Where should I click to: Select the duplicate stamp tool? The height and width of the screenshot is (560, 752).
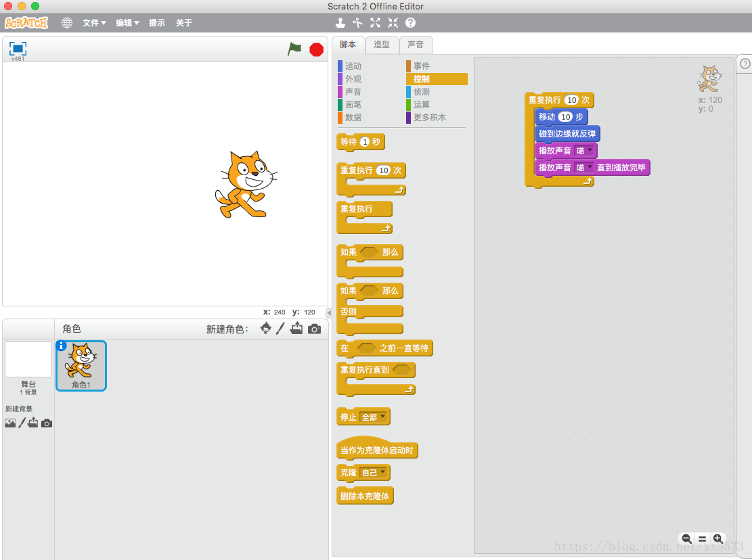pyautogui.click(x=340, y=22)
